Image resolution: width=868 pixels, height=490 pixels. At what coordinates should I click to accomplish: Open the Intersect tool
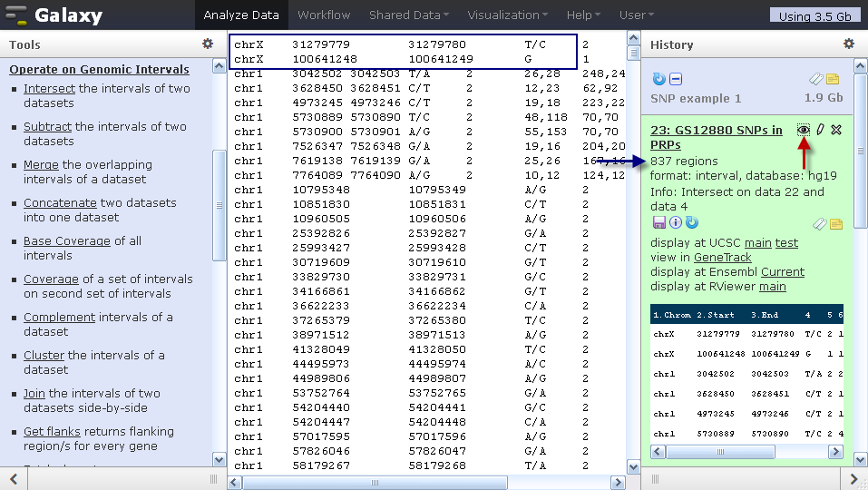pyautogui.click(x=49, y=89)
